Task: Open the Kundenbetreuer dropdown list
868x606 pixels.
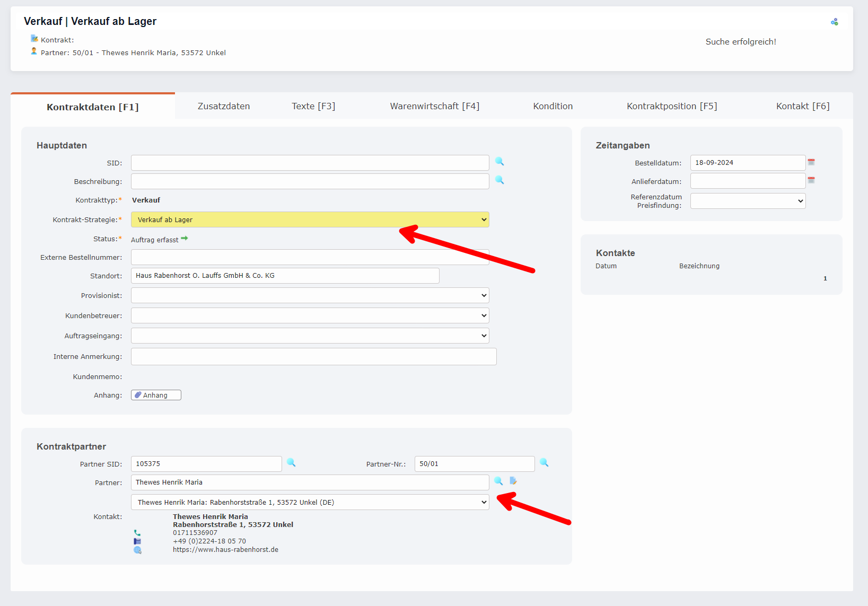Action: click(310, 315)
